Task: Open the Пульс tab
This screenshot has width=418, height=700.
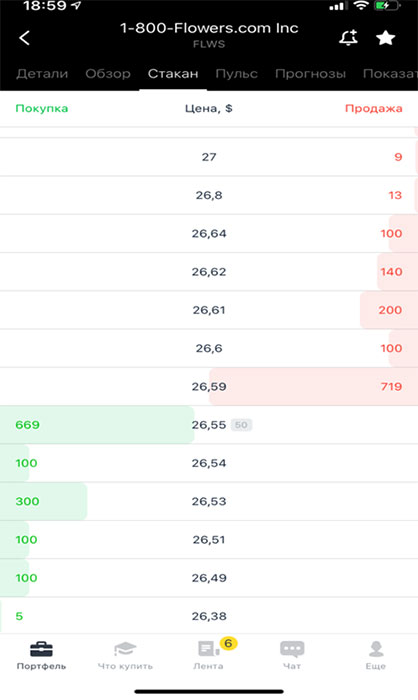Action: coord(236,74)
